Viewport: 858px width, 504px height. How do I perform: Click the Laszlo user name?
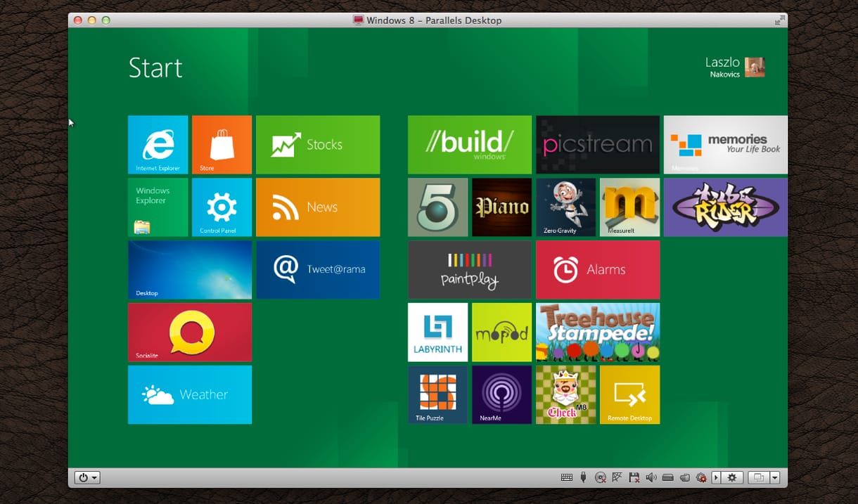(x=722, y=63)
